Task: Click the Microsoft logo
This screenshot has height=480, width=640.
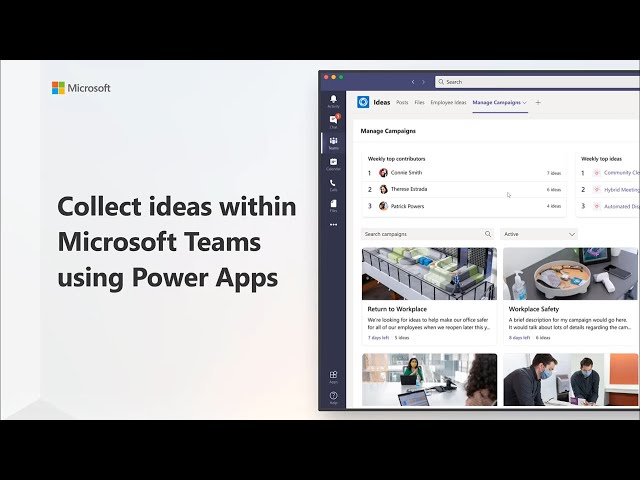Action: tap(81, 88)
